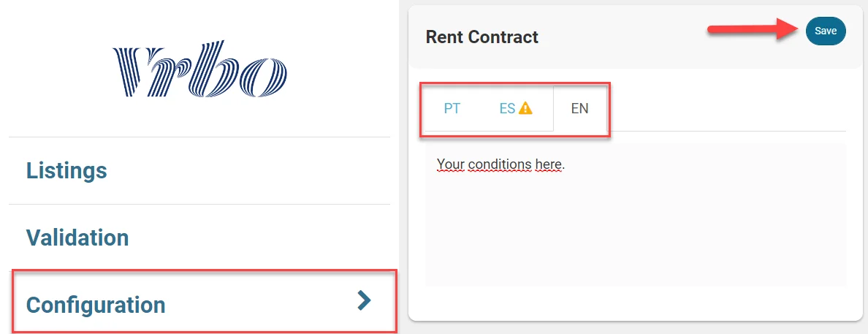868x334 pixels.
Task: Click the empty area of the contract text box
Action: (636, 234)
